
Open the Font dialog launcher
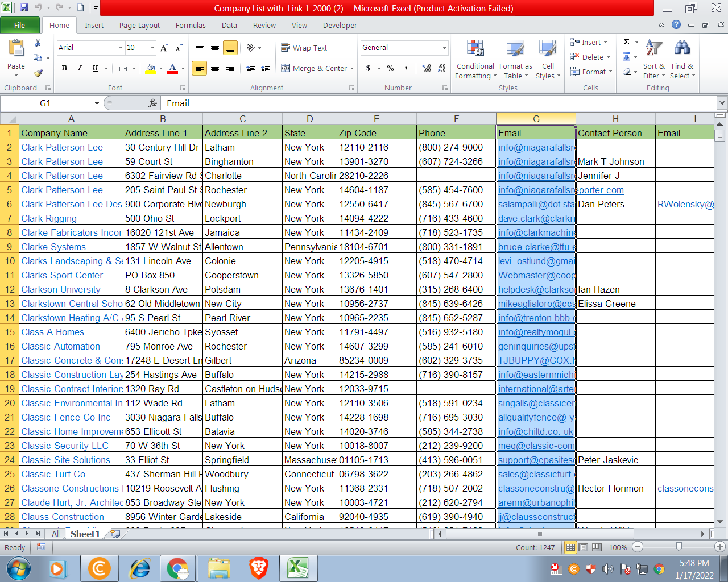(183, 88)
